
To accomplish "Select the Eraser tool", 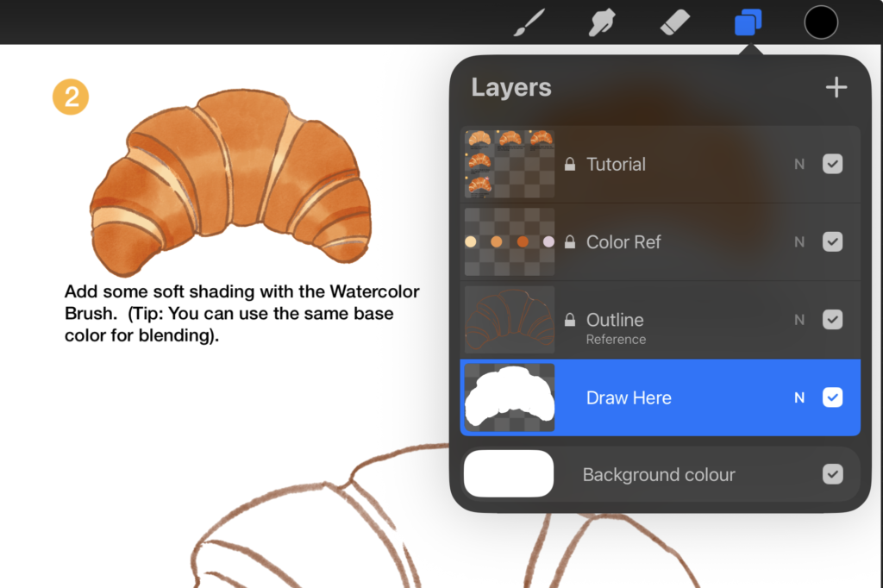I will pos(674,23).
